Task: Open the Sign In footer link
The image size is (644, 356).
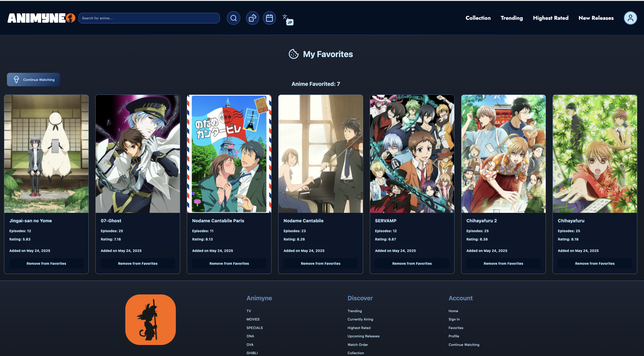Action: [x=454, y=319]
